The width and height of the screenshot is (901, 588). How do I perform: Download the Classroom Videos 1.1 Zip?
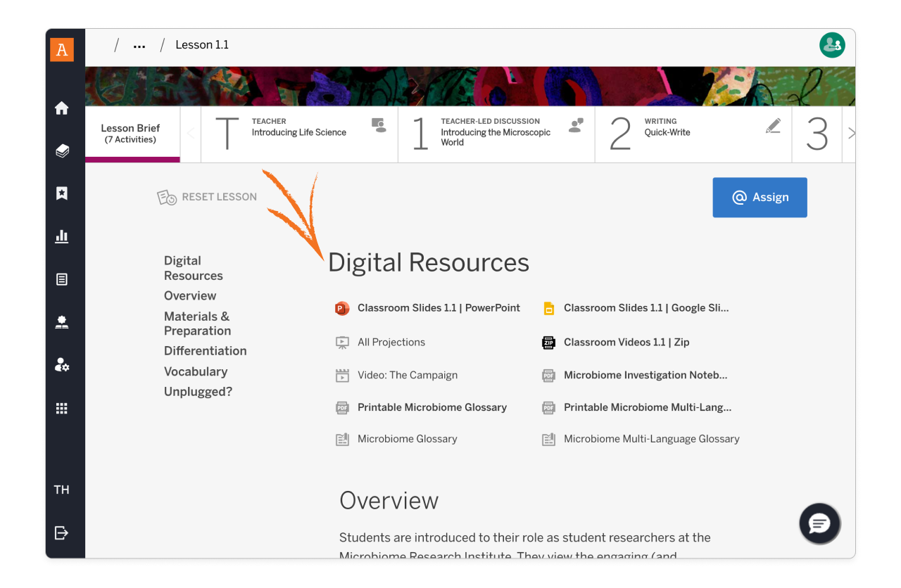tap(626, 343)
